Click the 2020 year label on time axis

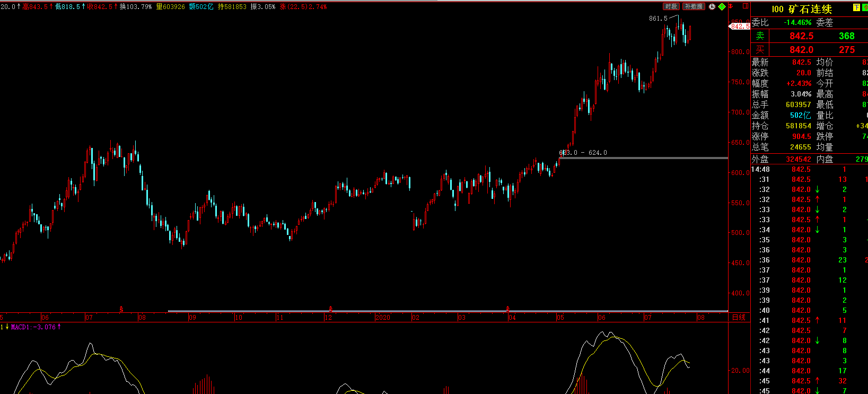(382, 318)
